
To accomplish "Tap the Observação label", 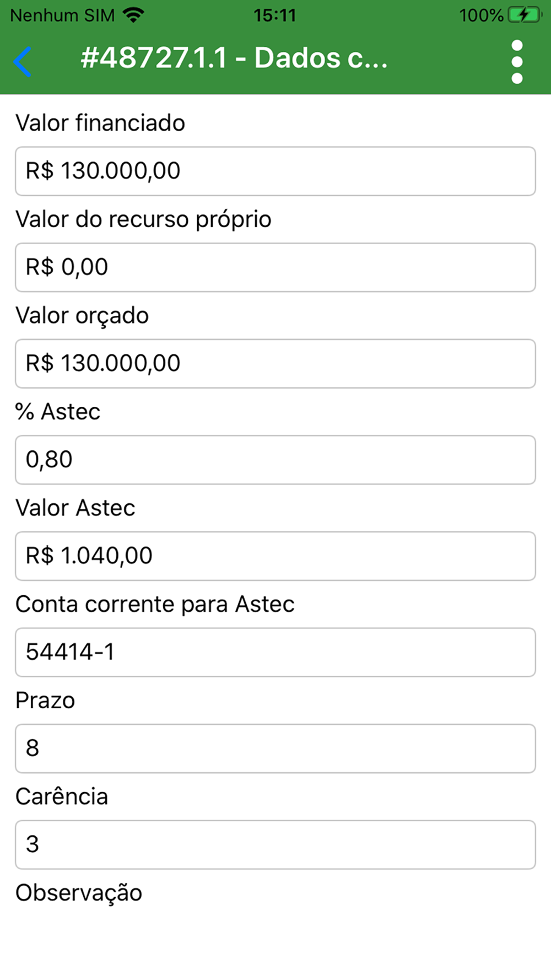I will pyautogui.click(x=79, y=893).
